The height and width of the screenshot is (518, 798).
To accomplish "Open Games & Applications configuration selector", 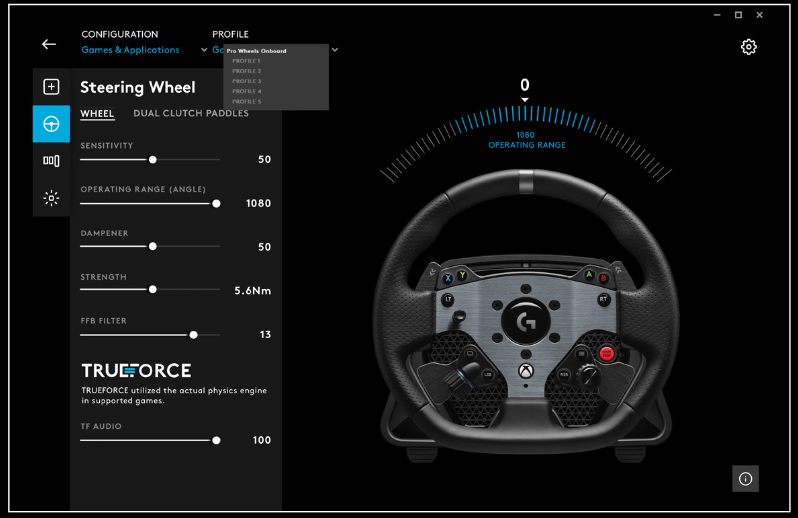I will [131, 50].
